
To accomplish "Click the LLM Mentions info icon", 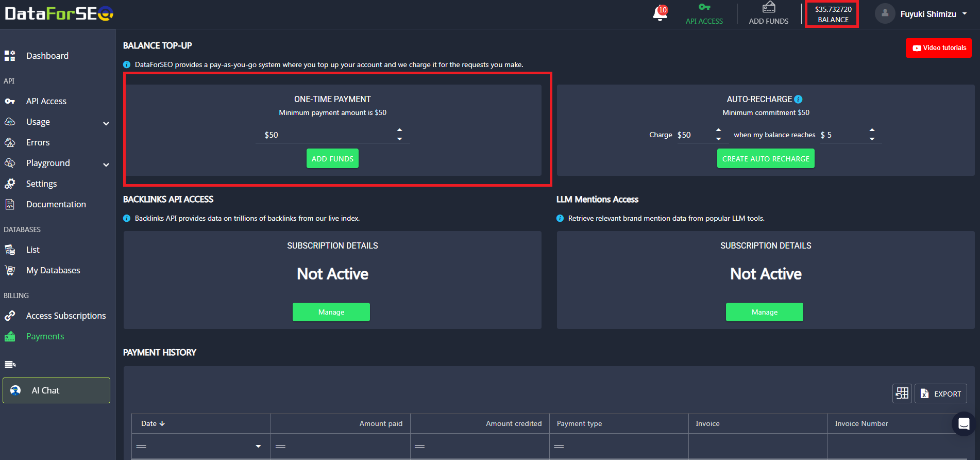I will tap(560, 218).
